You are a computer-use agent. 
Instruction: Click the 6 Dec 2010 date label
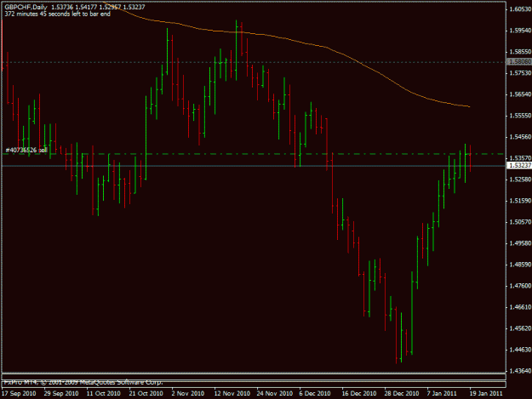[315, 393]
